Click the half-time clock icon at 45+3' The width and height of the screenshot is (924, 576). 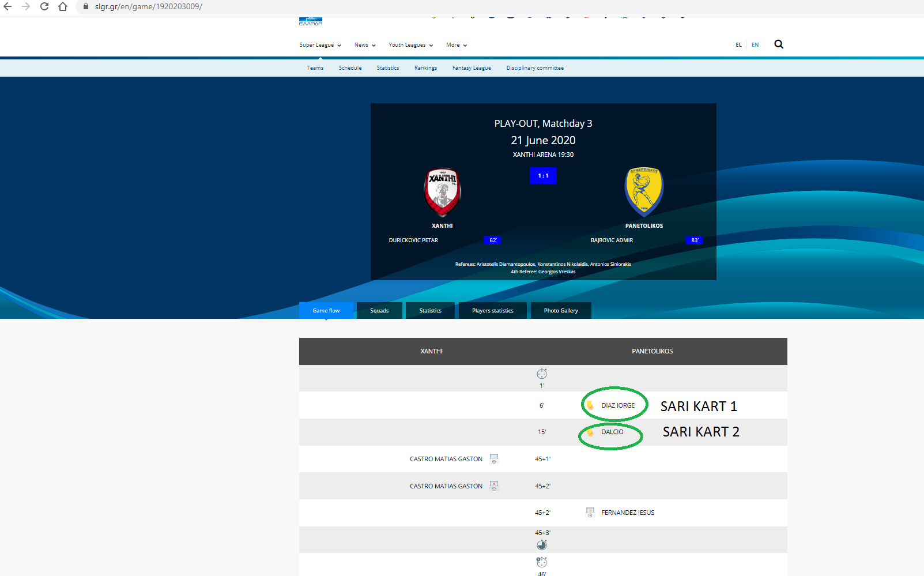click(542, 545)
